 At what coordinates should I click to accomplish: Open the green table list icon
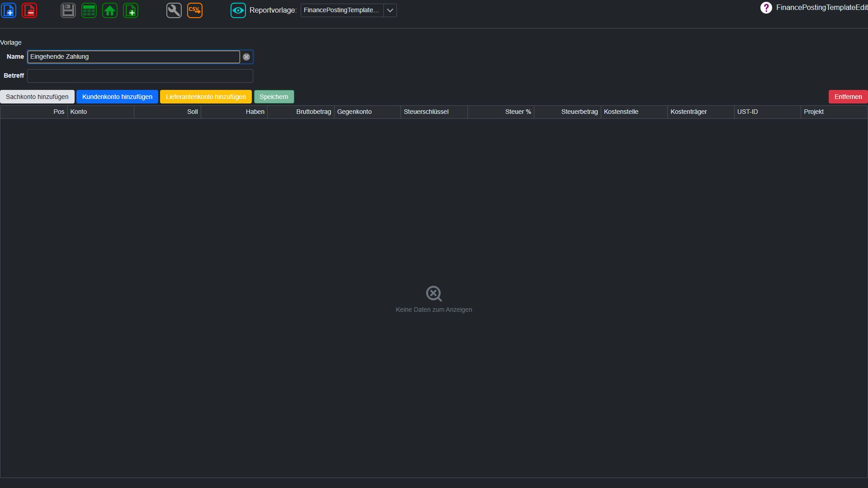coord(89,10)
